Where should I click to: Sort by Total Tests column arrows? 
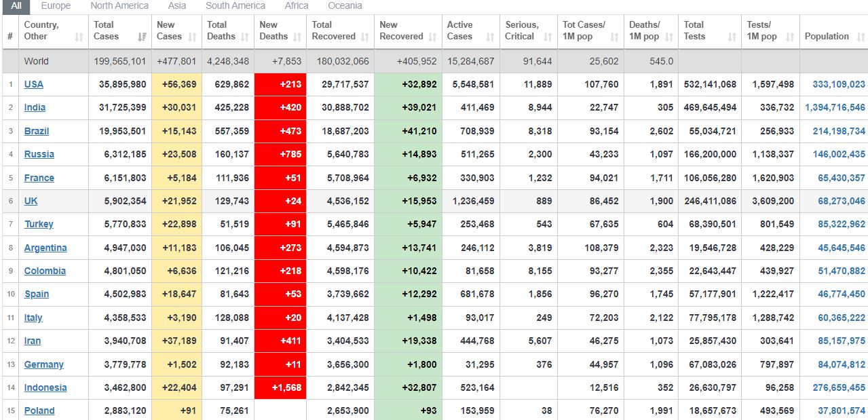[x=732, y=37]
